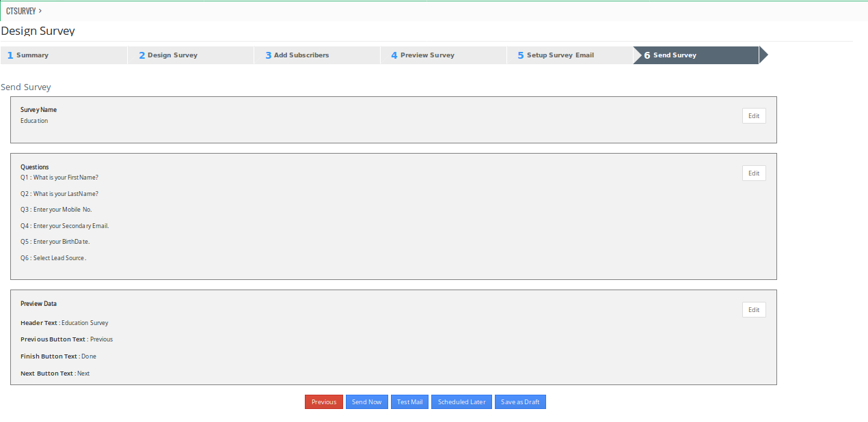Go to step 1 Summary
This screenshot has width=868, height=422.
[x=64, y=55]
